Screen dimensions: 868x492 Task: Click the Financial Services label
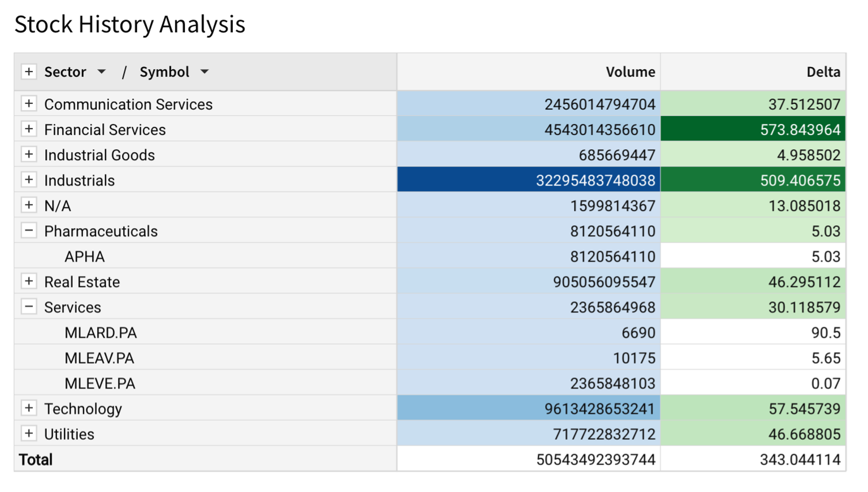105,130
